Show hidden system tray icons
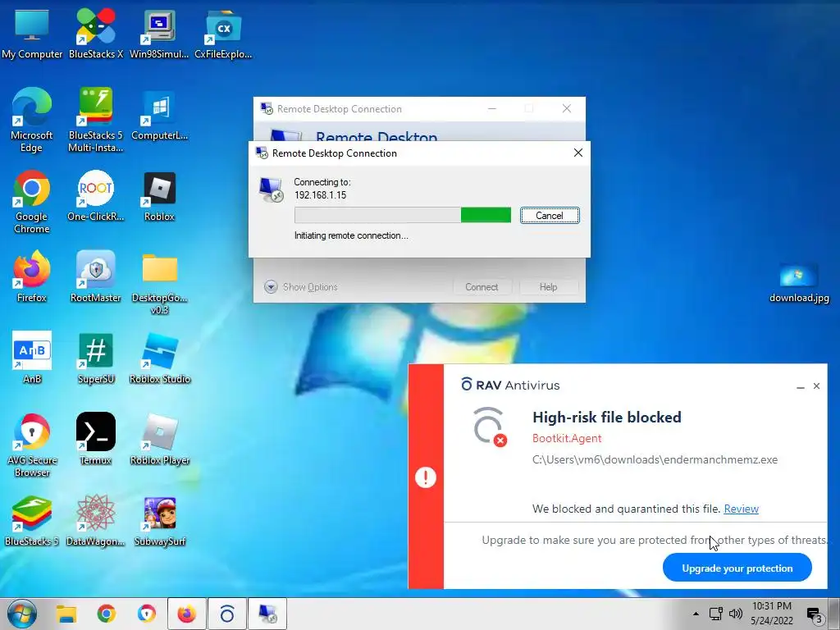 [x=696, y=614]
